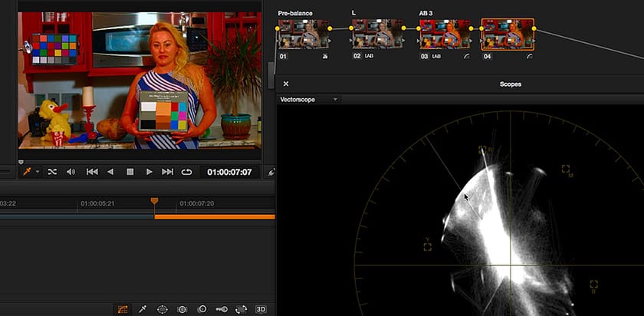Screen dimensions: 644x316
Task: Click the Pre-balance node label
Action: pos(295,13)
